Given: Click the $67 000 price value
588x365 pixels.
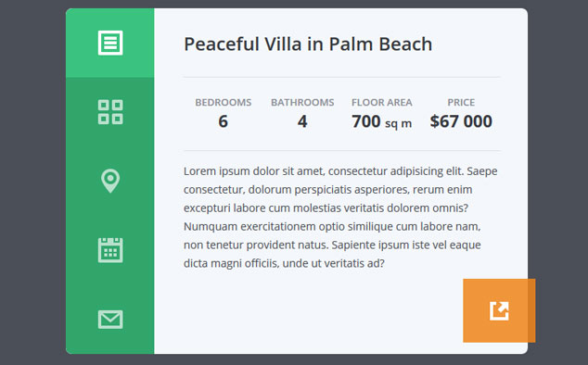Looking at the screenshot, I should coord(461,121).
